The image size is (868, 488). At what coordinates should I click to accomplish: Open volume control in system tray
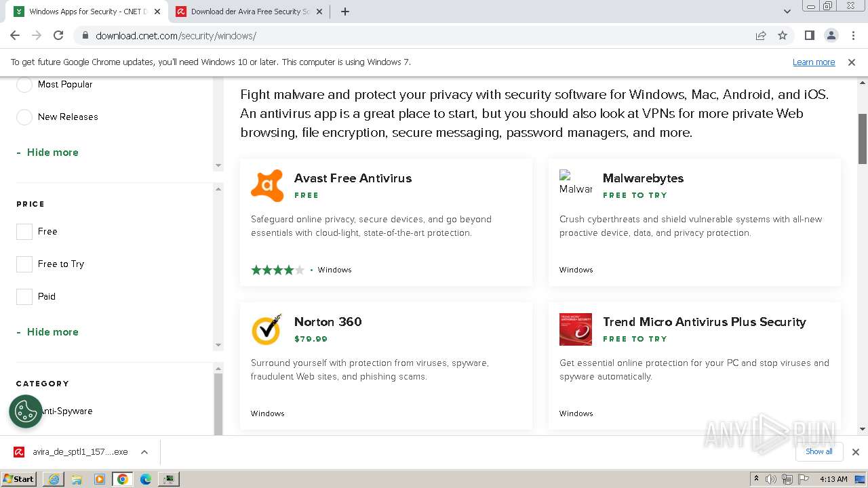(x=771, y=479)
